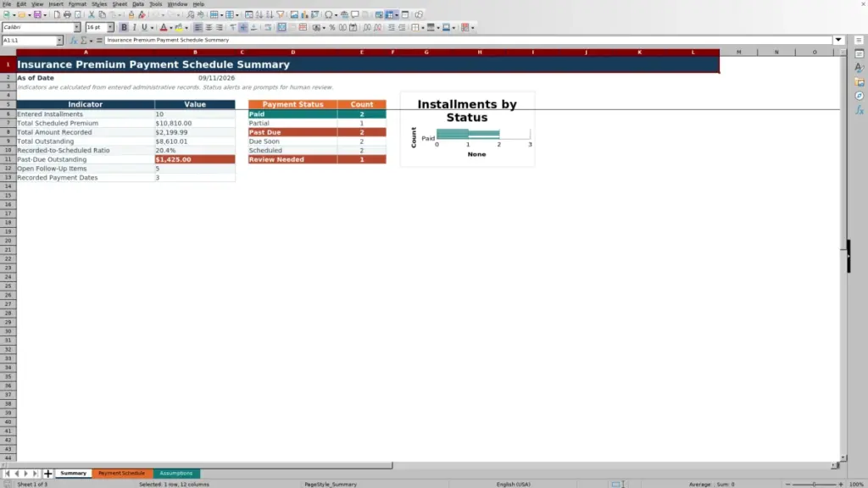Image resolution: width=868 pixels, height=488 pixels.
Task: Open the sidebar Gallery panel icon
Action: pos(860,82)
